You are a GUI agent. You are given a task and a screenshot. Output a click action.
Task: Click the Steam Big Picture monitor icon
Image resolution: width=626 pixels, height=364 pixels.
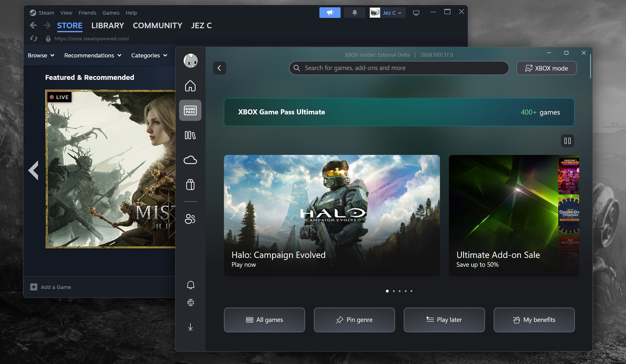coord(416,13)
